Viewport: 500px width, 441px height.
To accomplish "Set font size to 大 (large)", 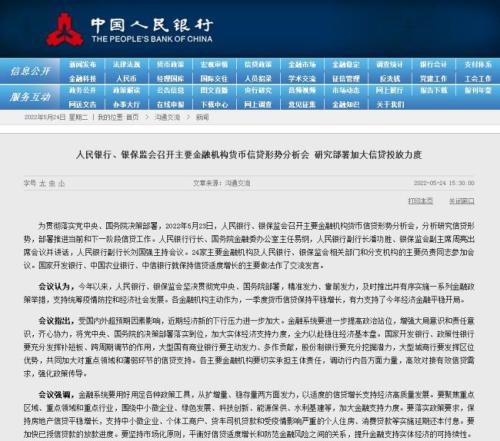I will point(43,183).
